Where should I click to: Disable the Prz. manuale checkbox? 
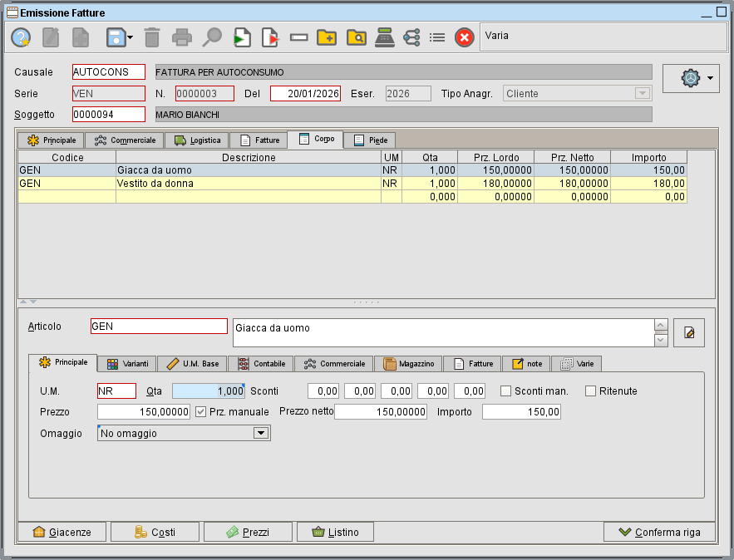[201, 411]
